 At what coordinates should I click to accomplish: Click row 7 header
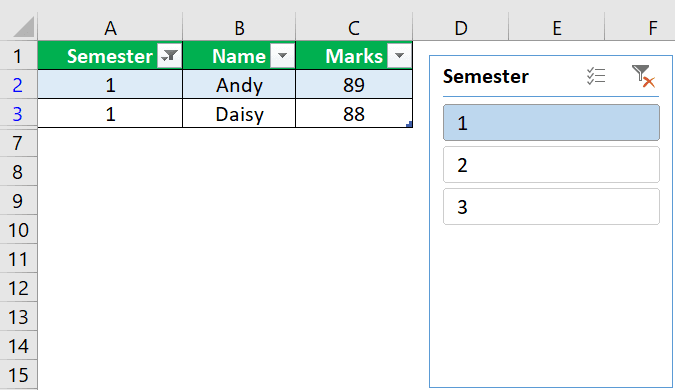click(x=18, y=142)
